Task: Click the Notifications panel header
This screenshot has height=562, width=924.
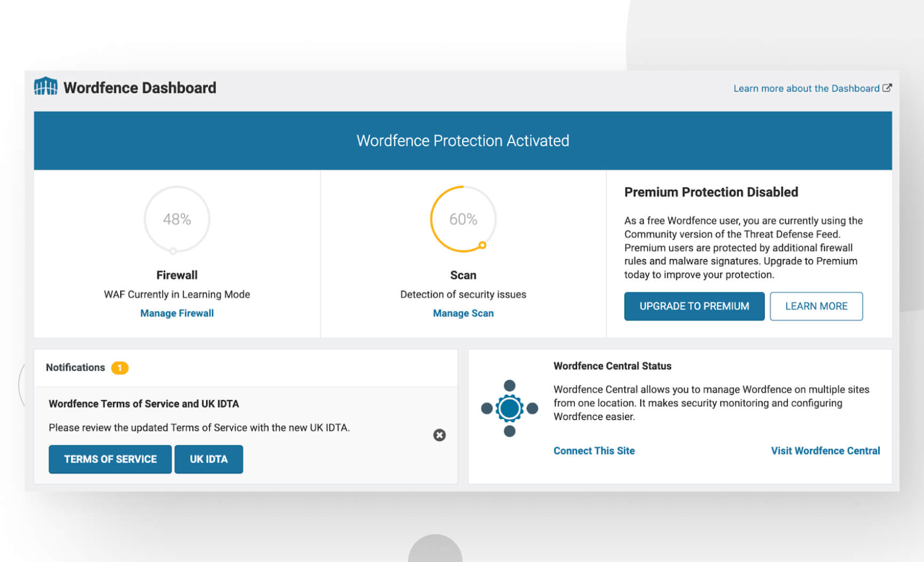Action: (x=75, y=368)
